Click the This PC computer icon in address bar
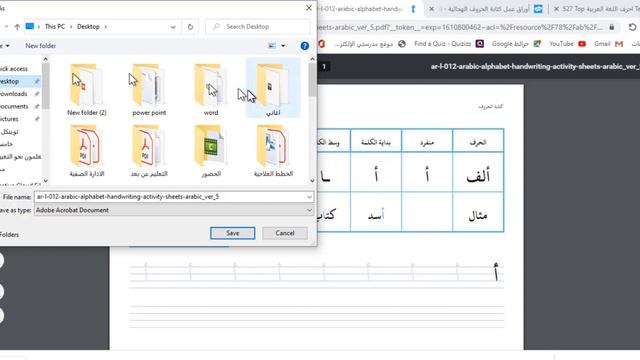The height and width of the screenshot is (360, 640). pos(30,27)
